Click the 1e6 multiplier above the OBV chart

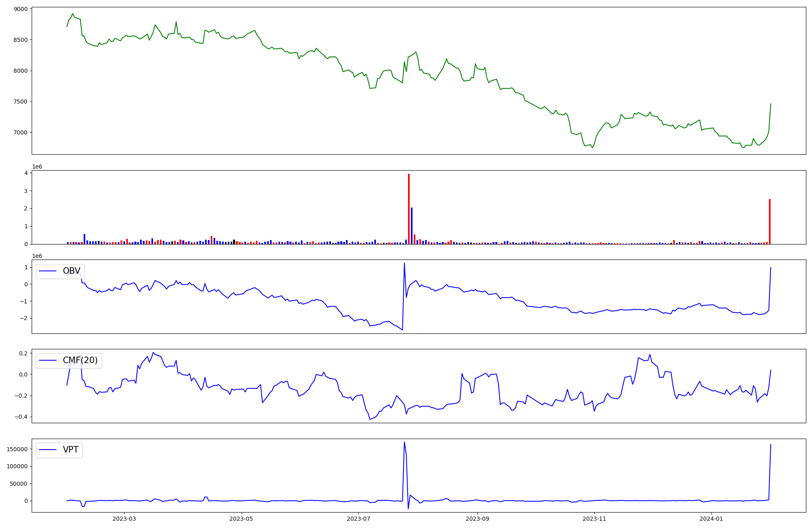click(37, 256)
